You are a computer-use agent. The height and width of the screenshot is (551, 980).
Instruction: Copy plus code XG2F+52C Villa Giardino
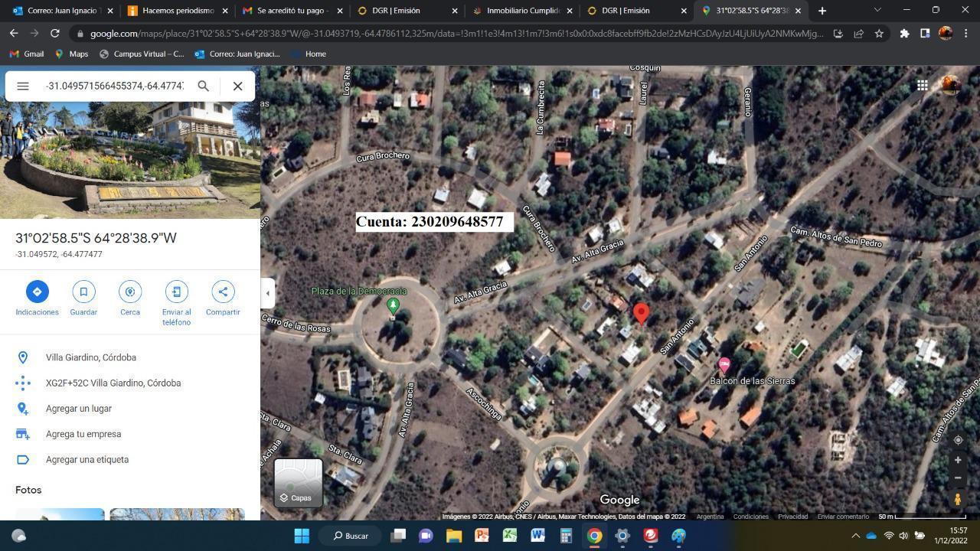click(x=130, y=383)
